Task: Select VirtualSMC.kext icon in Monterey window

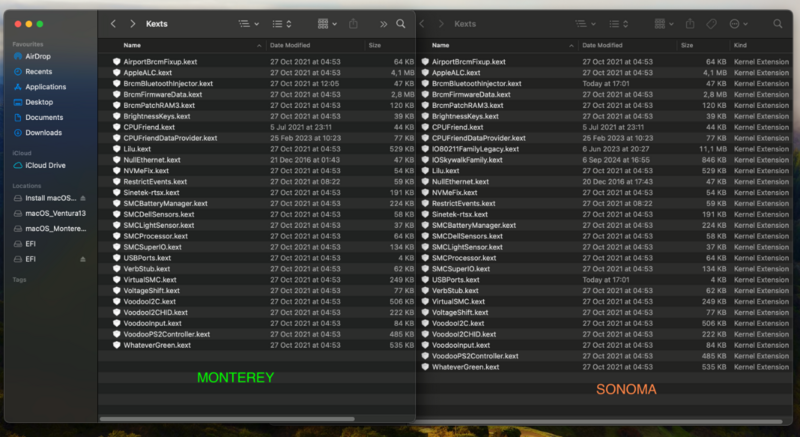Action: 116,280
